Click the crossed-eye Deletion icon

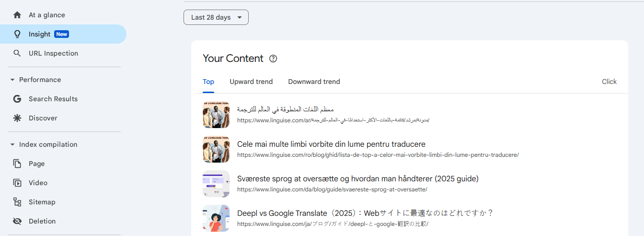tap(17, 221)
